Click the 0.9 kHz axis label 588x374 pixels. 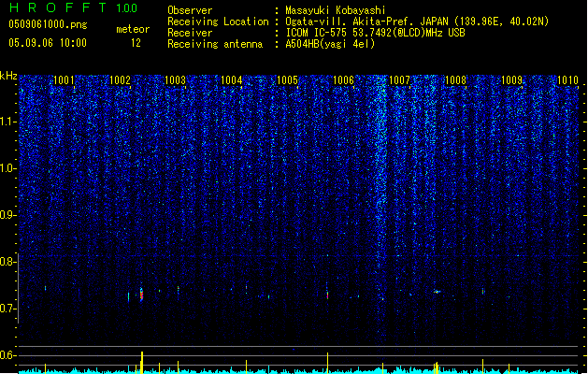[8, 215]
